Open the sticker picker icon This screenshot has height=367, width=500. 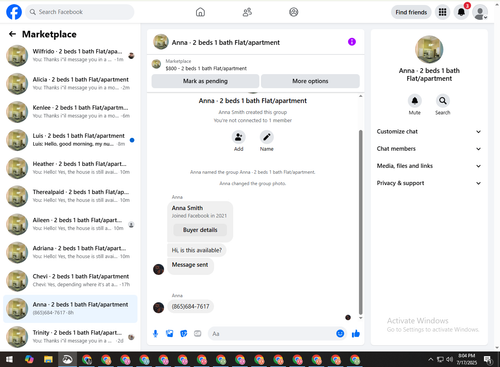pos(184,333)
